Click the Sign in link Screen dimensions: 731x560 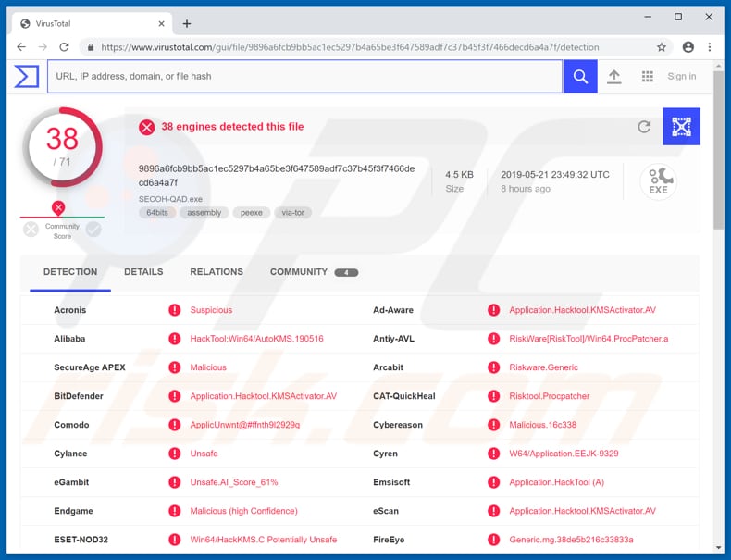tap(682, 77)
